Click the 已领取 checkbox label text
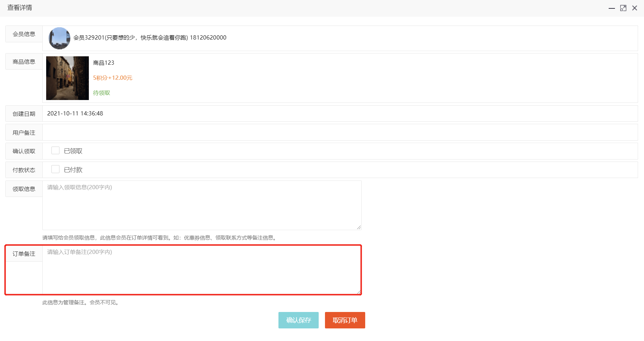The width and height of the screenshot is (644, 341). point(73,151)
